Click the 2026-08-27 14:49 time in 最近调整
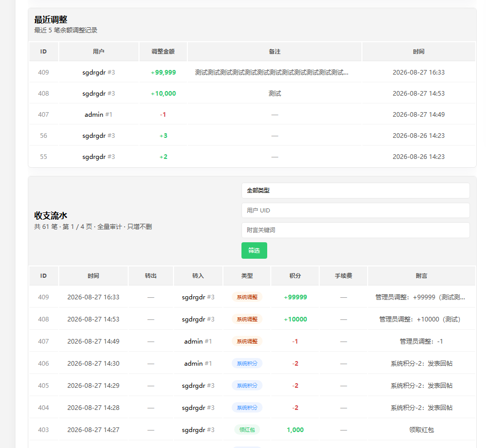Image resolution: width=486 pixels, height=448 pixels. point(419,115)
